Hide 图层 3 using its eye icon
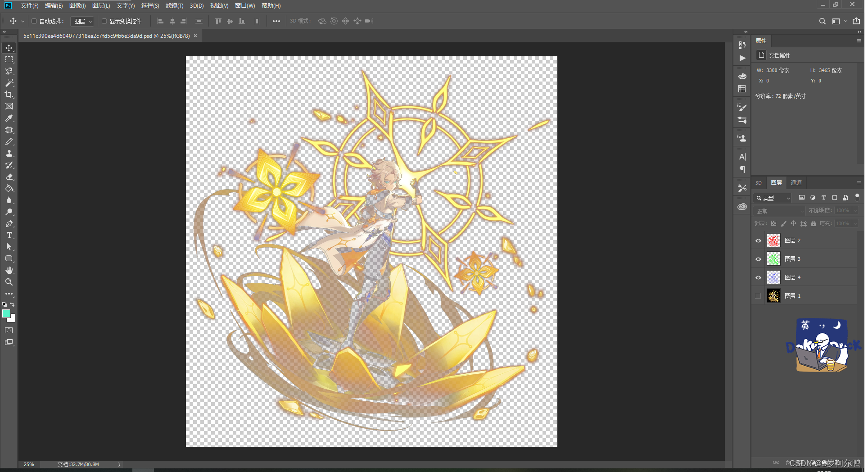Image resolution: width=868 pixels, height=472 pixels. (758, 259)
